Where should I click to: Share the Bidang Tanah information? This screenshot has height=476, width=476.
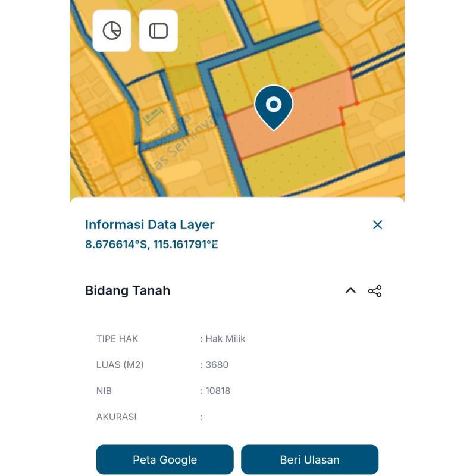[x=375, y=291]
